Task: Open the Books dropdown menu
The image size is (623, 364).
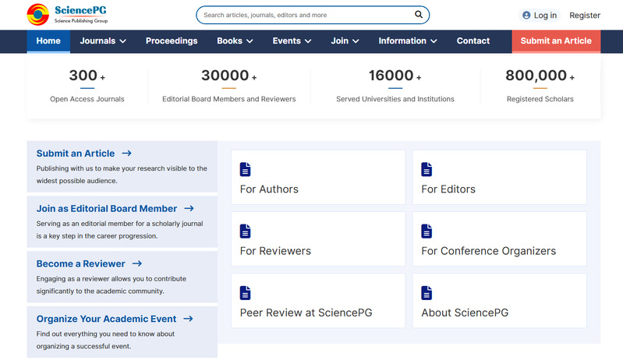Action: pyautogui.click(x=235, y=41)
